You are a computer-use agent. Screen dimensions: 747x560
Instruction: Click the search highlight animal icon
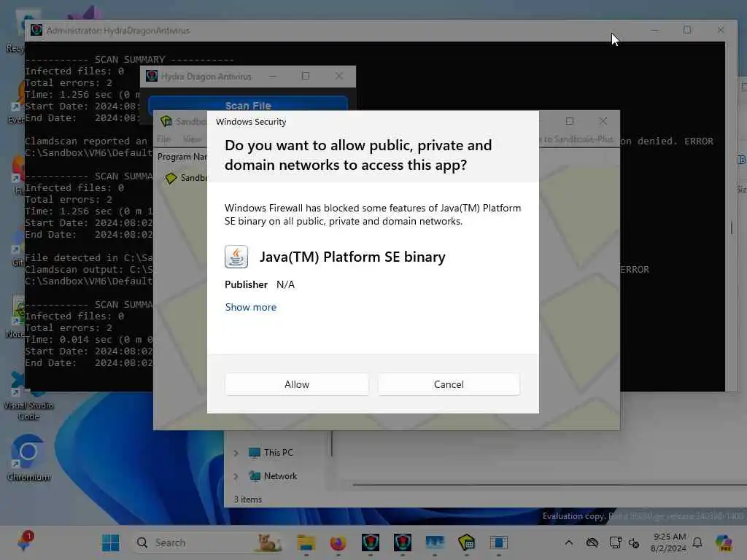268,542
